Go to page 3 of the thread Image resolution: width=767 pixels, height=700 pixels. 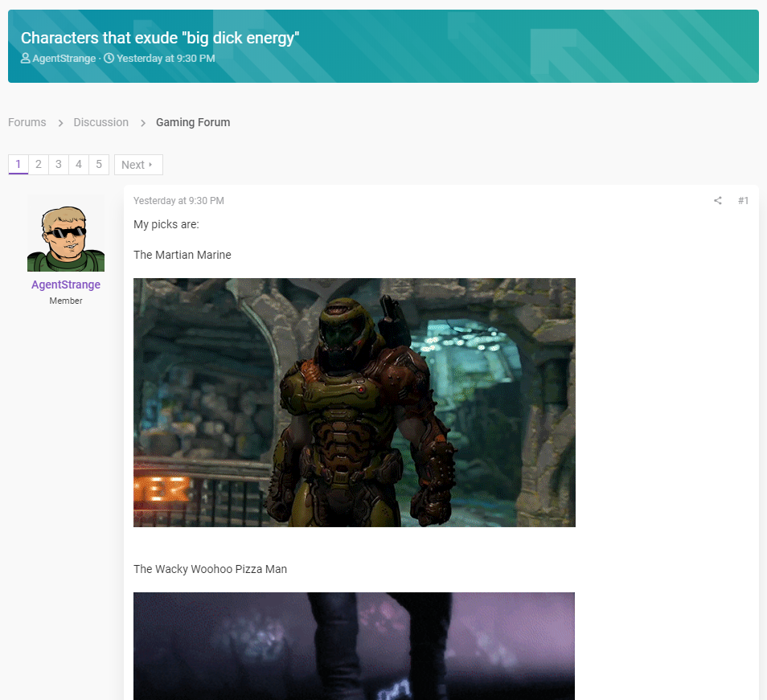point(58,164)
